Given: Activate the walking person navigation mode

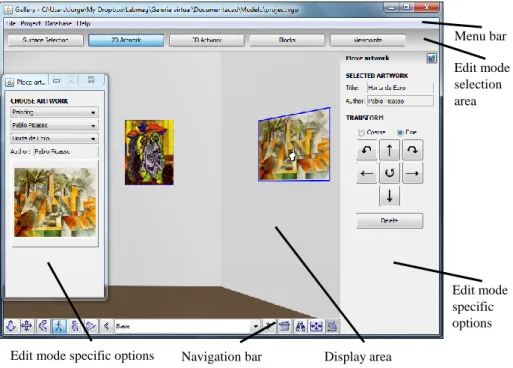Looking at the screenshot, I should (x=59, y=326).
